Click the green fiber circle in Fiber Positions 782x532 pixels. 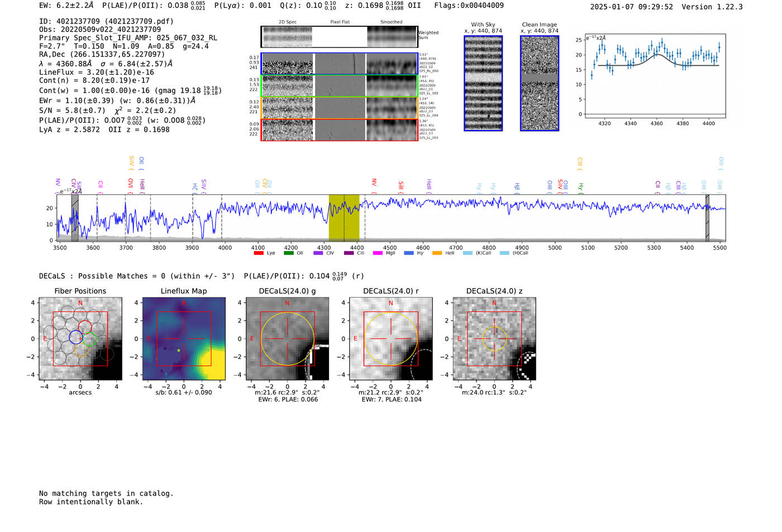(x=90, y=339)
